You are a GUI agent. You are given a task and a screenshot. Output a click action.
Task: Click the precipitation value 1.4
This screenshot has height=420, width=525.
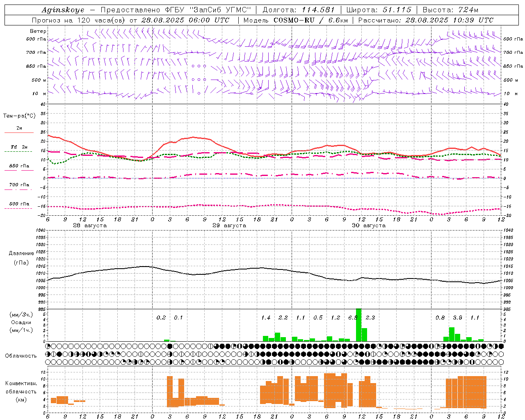click(x=266, y=318)
